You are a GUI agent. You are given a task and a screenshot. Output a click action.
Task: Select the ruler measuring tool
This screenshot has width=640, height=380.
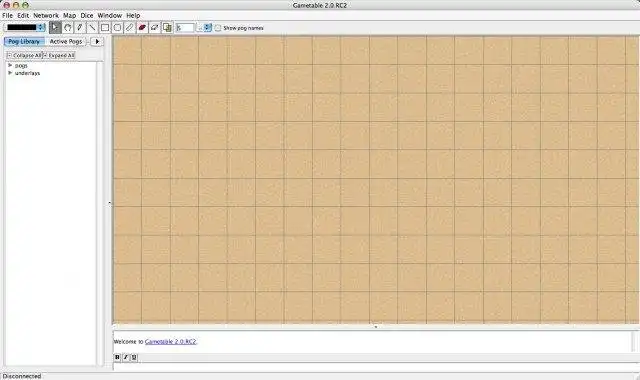(130, 28)
